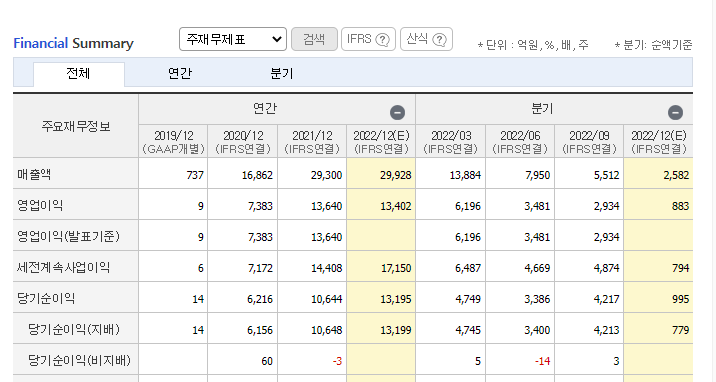This screenshot has height=382, width=716.
Task: Click the 당기순이익 value 10,644
Action: point(326,299)
